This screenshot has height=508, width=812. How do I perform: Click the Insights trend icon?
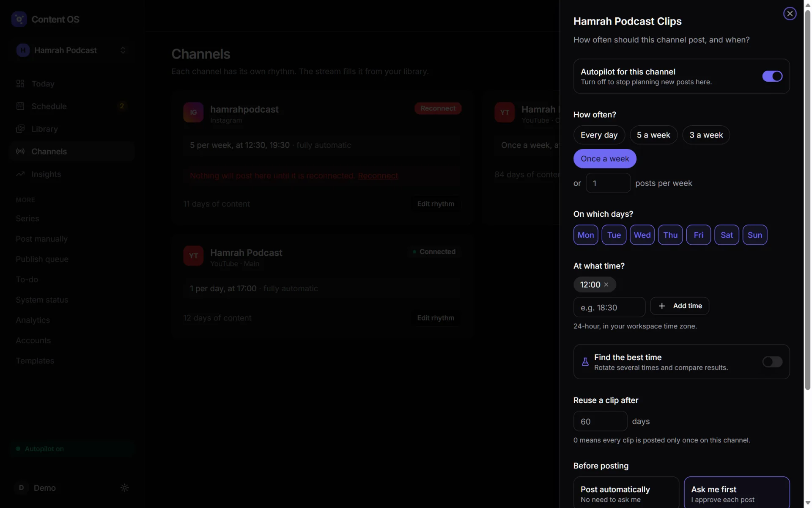pos(20,174)
